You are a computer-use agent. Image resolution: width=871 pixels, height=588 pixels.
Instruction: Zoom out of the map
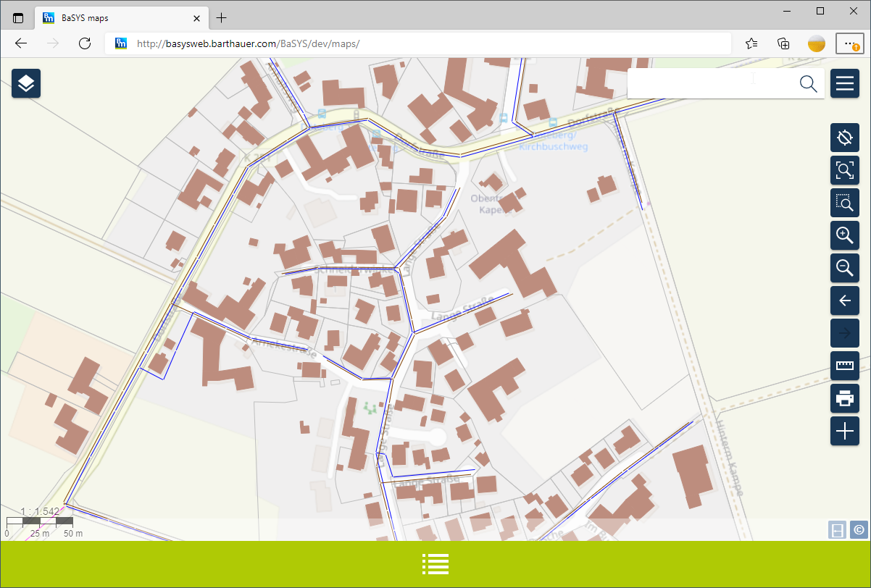point(844,268)
